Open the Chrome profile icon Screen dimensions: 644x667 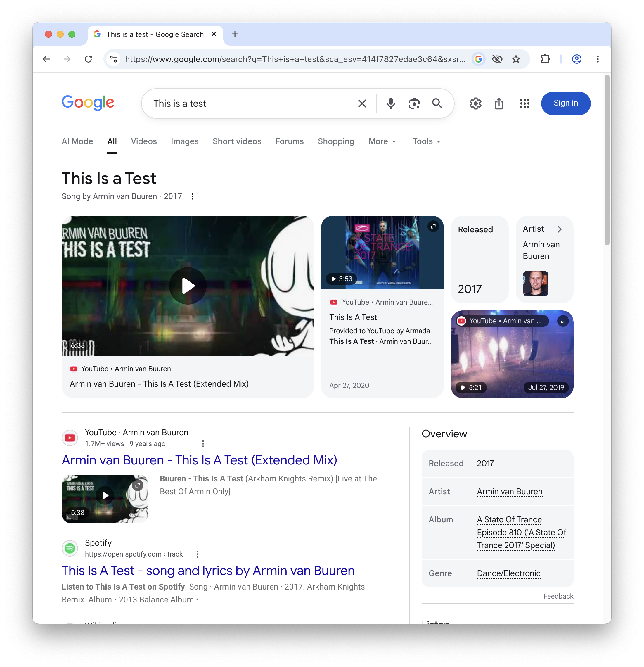[x=576, y=59]
